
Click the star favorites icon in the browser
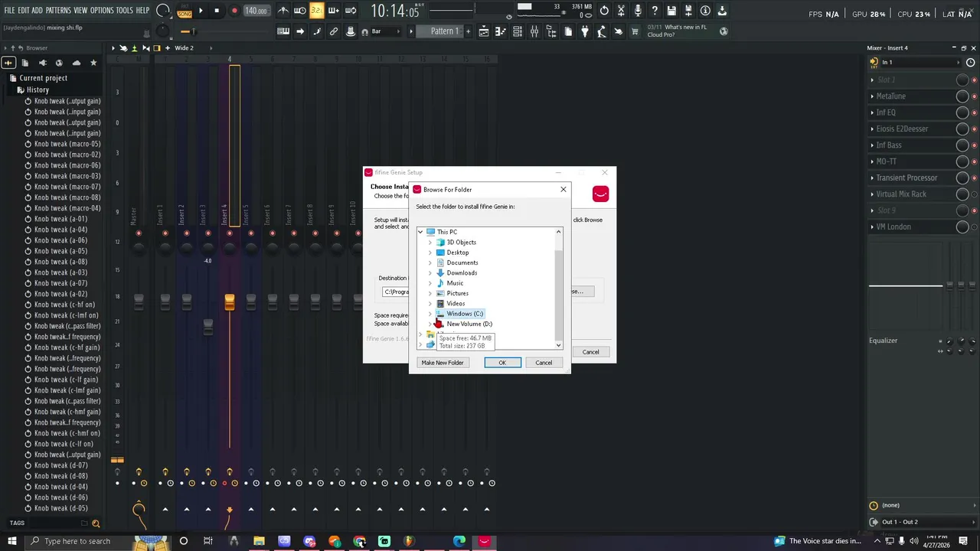(93, 63)
